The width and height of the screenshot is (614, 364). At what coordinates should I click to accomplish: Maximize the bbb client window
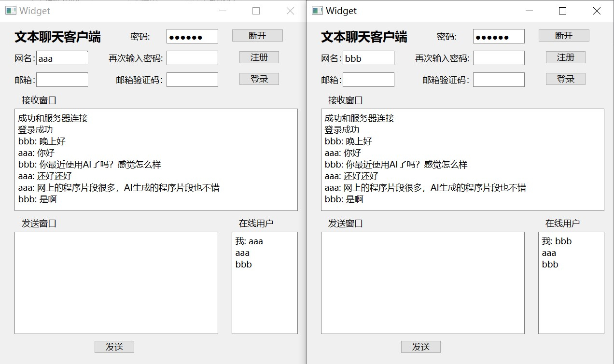[x=562, y=11]
